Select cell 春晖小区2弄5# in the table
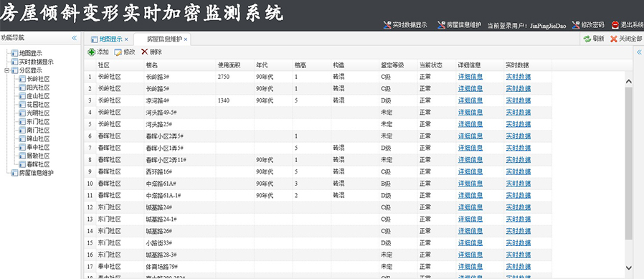This screenshot has width=644, height=279. [x=179, y=136]
